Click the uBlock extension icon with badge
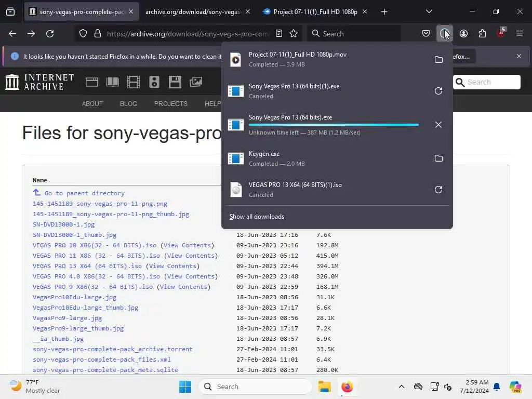This screenshot has height=399, width=532. coord(501,33)
